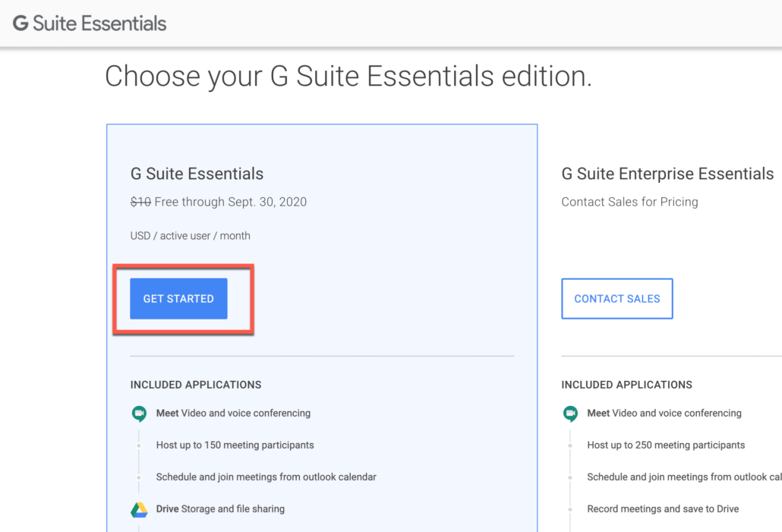Select the page heading "Choose your G Suite Essentials edition."

coord(348,77)
